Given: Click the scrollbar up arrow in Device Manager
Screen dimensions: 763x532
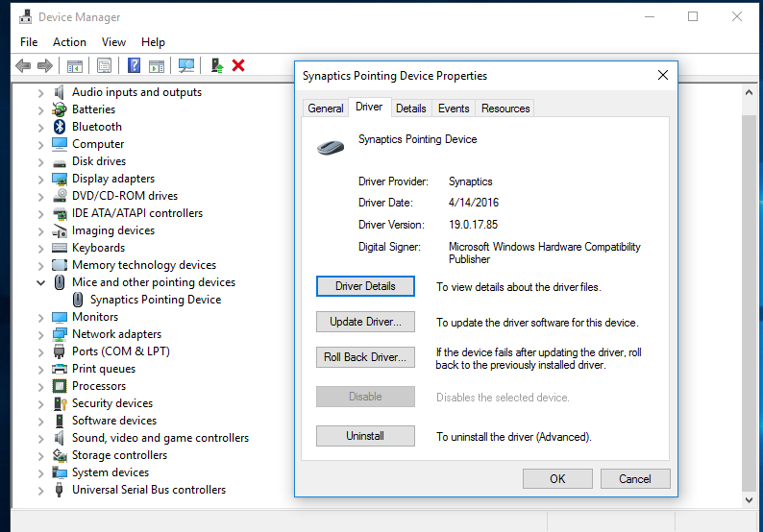Looking at the screenshot, I should [749, 92].
